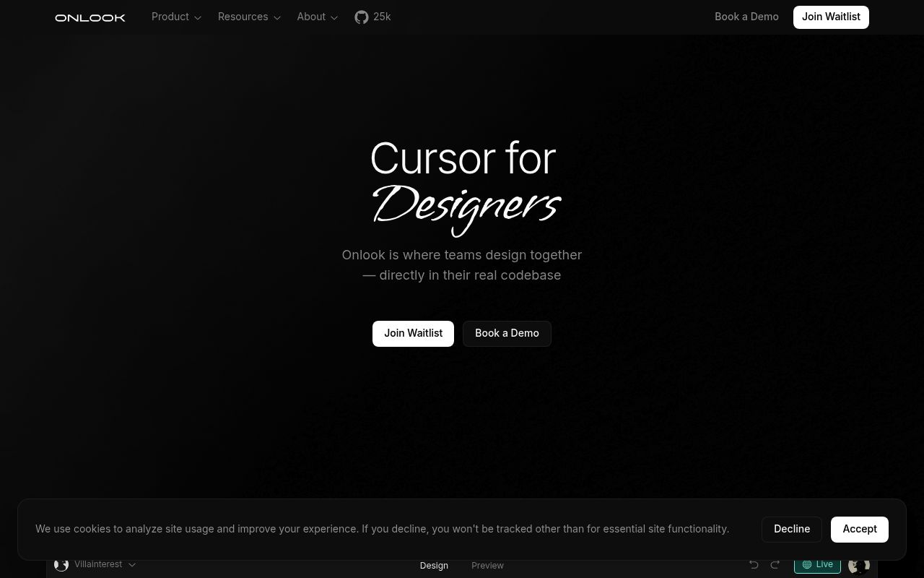
Task: Switch to the Design tab
Action: point(434,565)
